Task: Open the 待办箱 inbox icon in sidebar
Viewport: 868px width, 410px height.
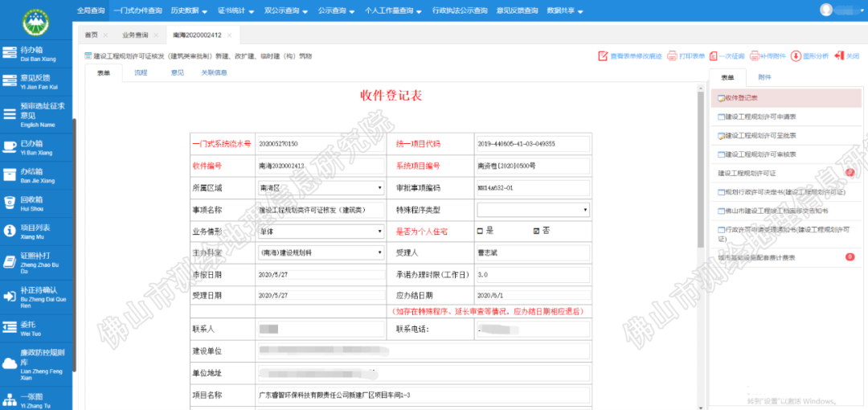Action: 9,53
